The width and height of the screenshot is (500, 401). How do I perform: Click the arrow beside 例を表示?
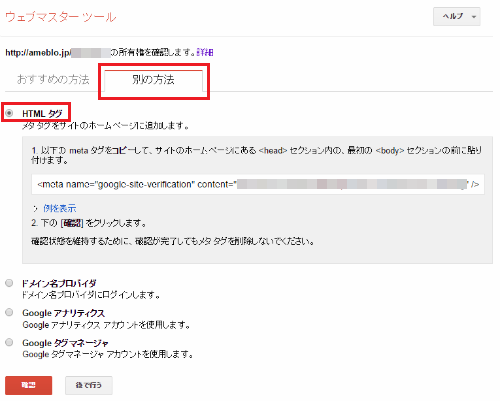click(x=35, y=209)
